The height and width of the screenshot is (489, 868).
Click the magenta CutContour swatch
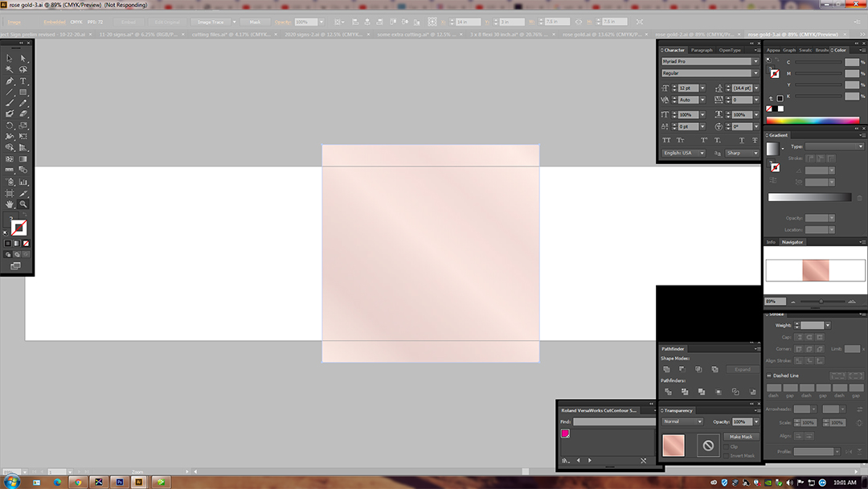tap(565, 434)
